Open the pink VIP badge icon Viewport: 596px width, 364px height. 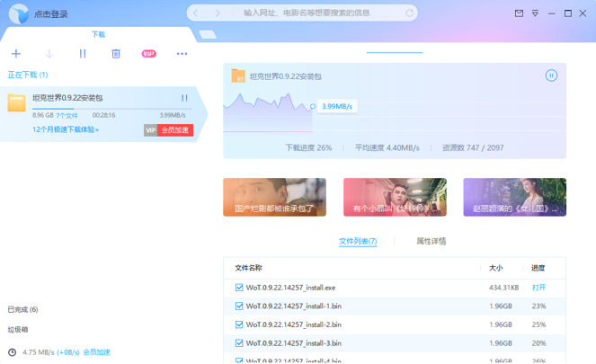(x=148, y=54)
